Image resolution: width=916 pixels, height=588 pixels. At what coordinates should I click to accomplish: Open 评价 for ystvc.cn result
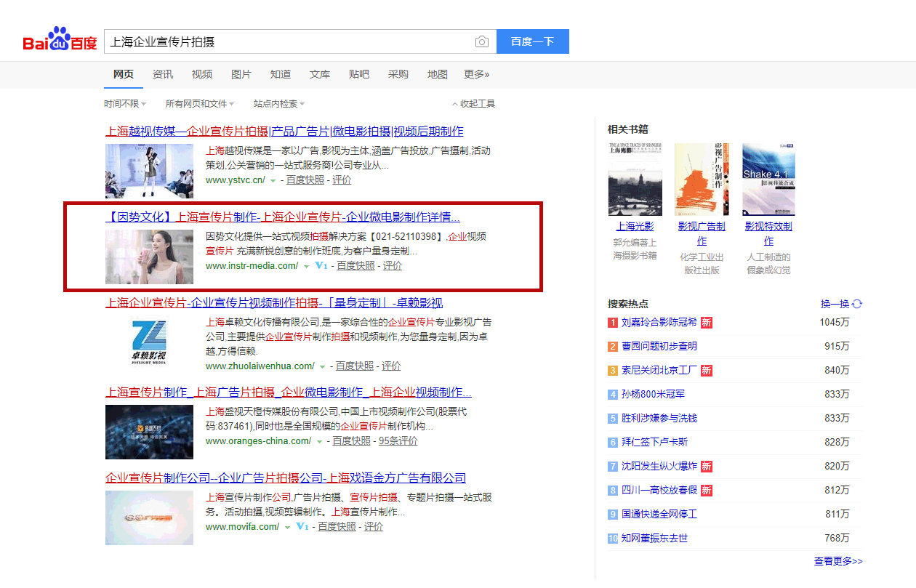[x=342, y=180]
